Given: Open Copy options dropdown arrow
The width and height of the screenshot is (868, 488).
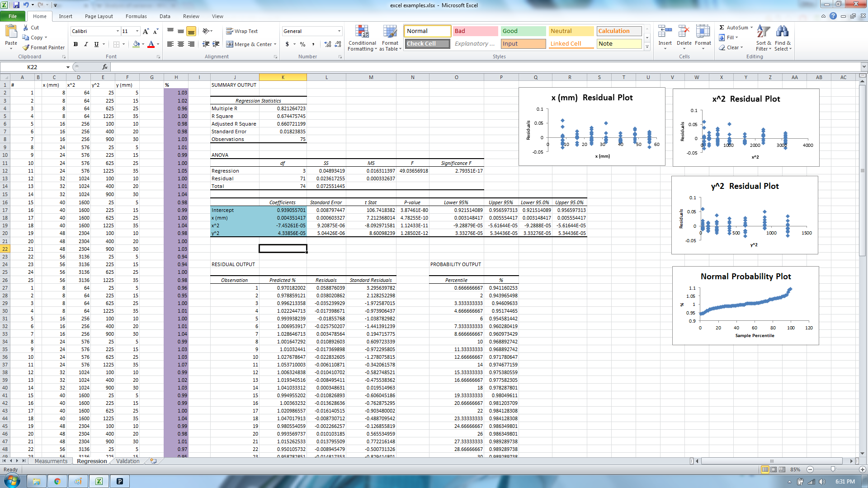Looking at the screenshot, I should point(46,38).
